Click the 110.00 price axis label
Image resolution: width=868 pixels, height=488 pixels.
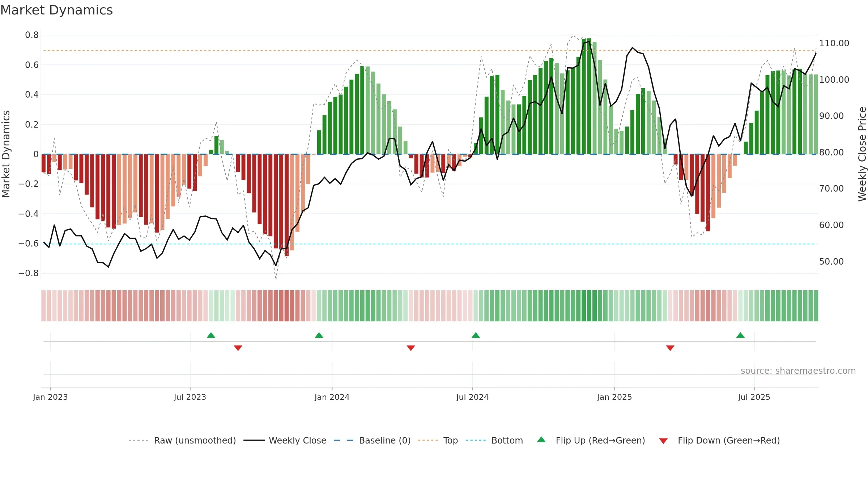click(x=834, y=43)
